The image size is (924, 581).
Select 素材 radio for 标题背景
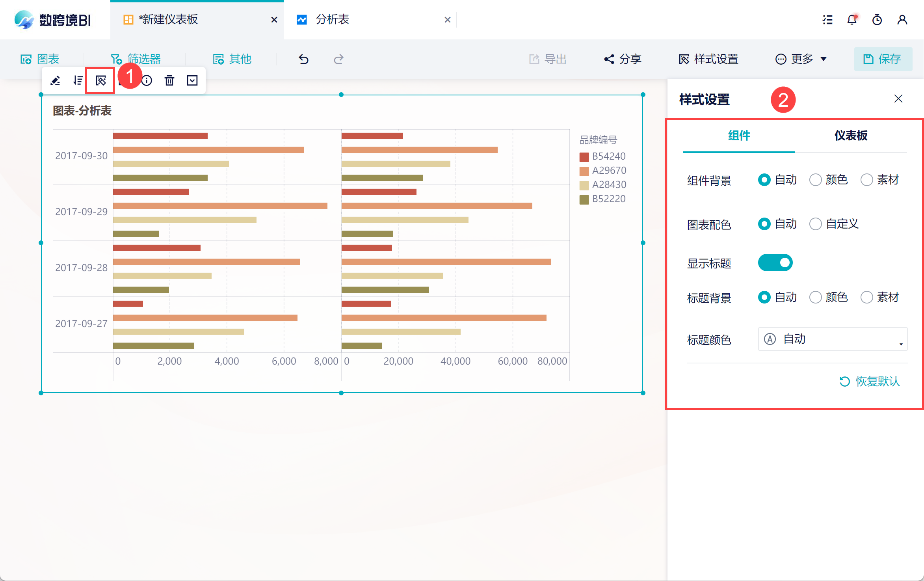pyautogui.click(x=867, y=297)
